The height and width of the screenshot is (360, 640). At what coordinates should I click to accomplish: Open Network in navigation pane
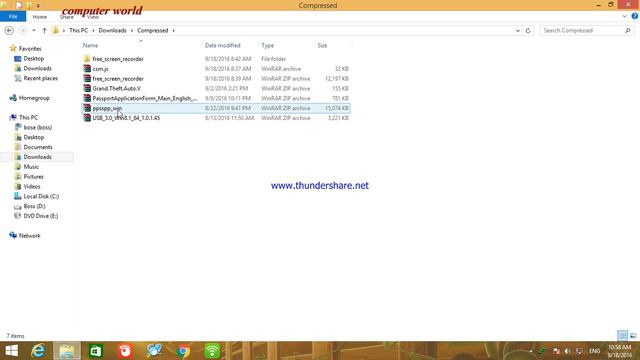[x=29, y=236]
